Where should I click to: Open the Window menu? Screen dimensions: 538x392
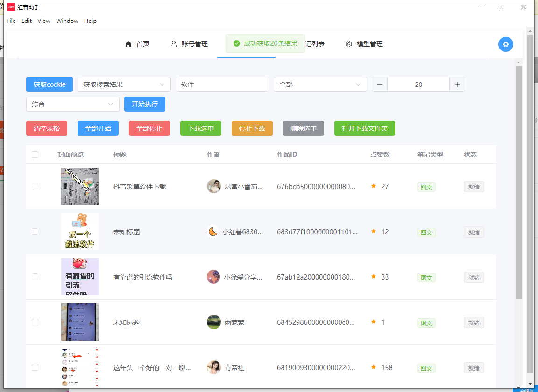point(67,21)
